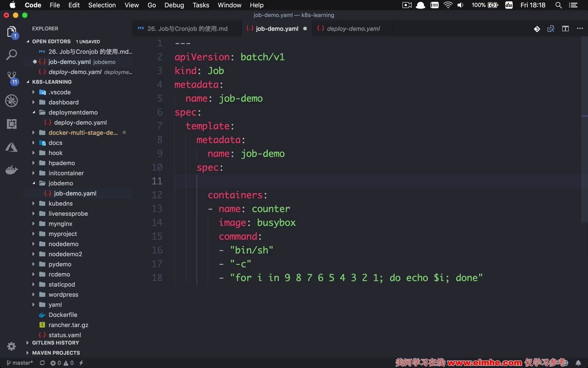Open the Explorer view in activity bar
The image size is (588, 368).
coord(12,32)
